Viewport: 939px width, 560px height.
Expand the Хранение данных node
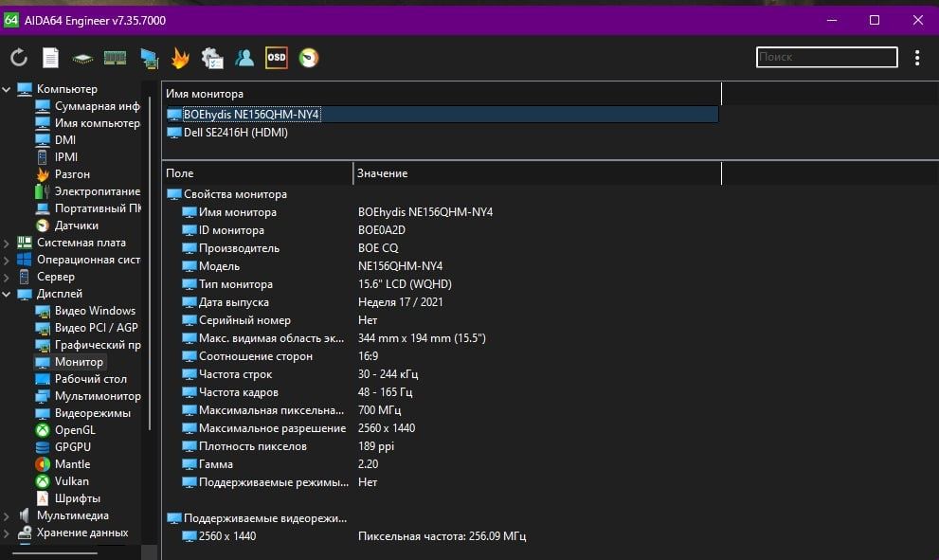[7, 533]
